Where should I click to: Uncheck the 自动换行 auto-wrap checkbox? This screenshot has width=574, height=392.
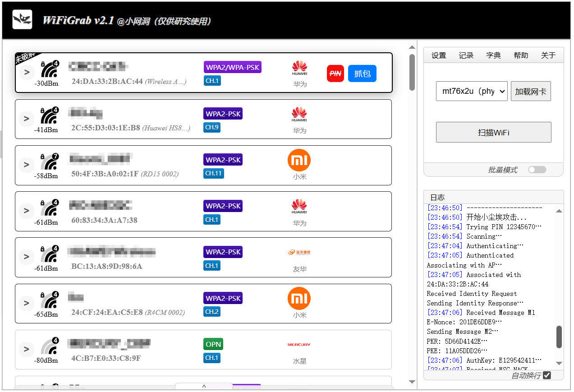[547, 375]
